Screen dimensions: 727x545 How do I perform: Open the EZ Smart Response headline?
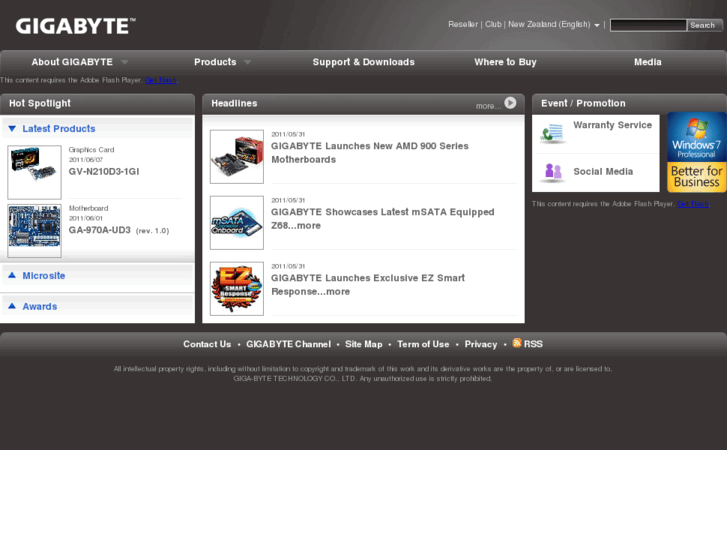[368, 284]
